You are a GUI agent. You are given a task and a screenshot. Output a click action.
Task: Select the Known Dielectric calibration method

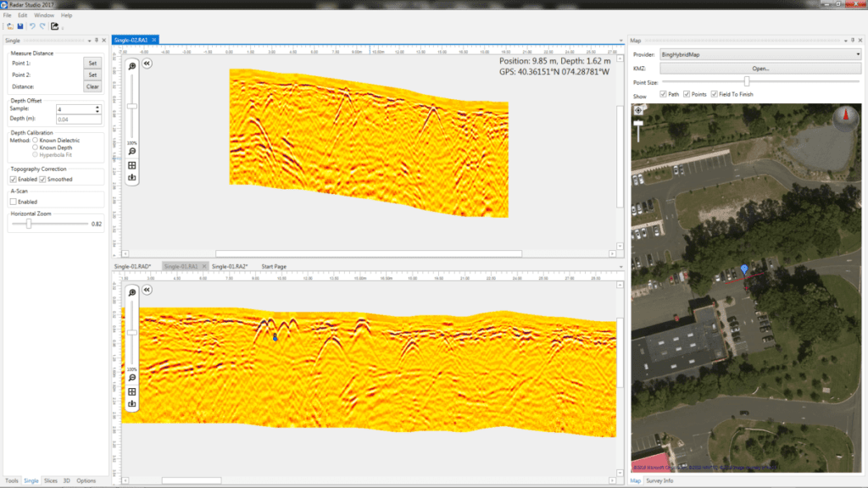pos(35,141)
